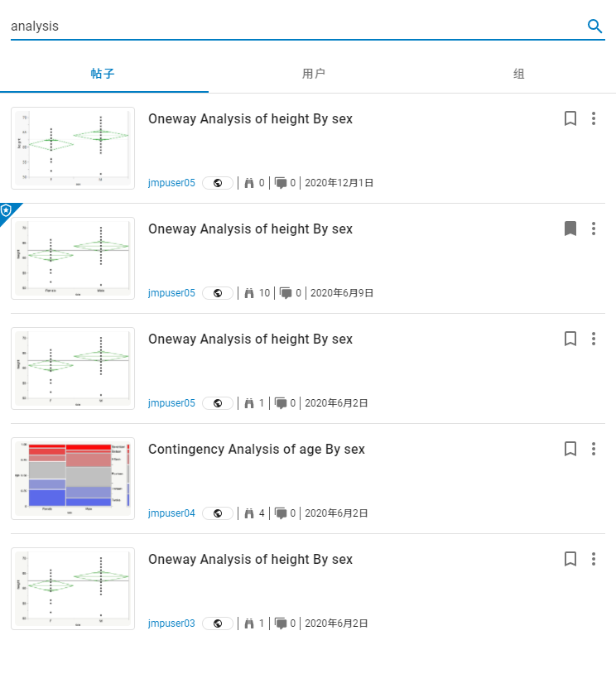Open more options menu for Contingency Analysis post
Screen dimensions: 616x674
[594, 449]
